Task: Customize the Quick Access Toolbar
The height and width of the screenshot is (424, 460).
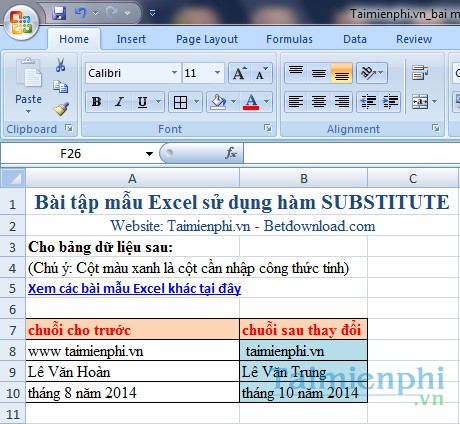Action: point(152,13)
